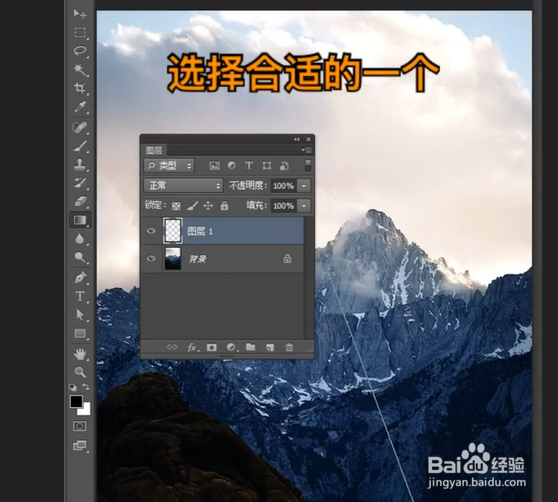Image resolution: width=558 pixels, height=502 pixels.
Task: Select the Path Selection tool
Action: click(x=80, y=315)
